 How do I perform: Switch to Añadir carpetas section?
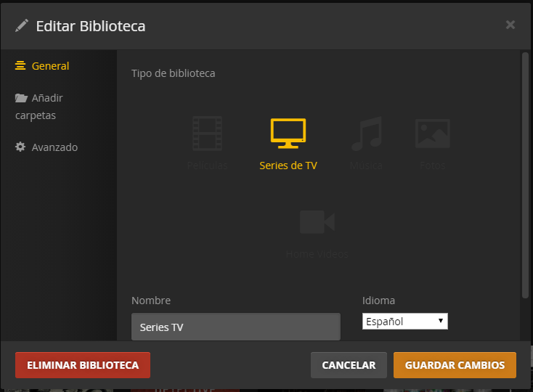(x=39, y=107)
